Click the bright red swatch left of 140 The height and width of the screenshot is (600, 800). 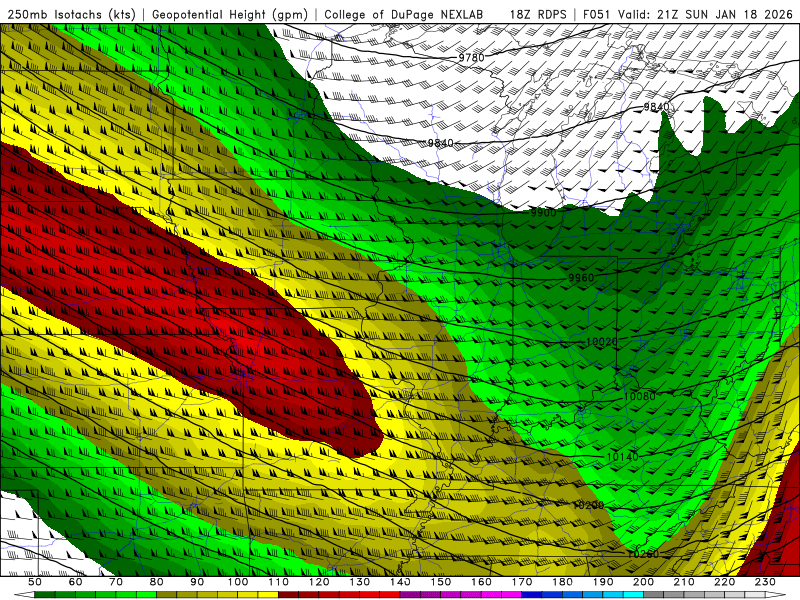point(390,595)
